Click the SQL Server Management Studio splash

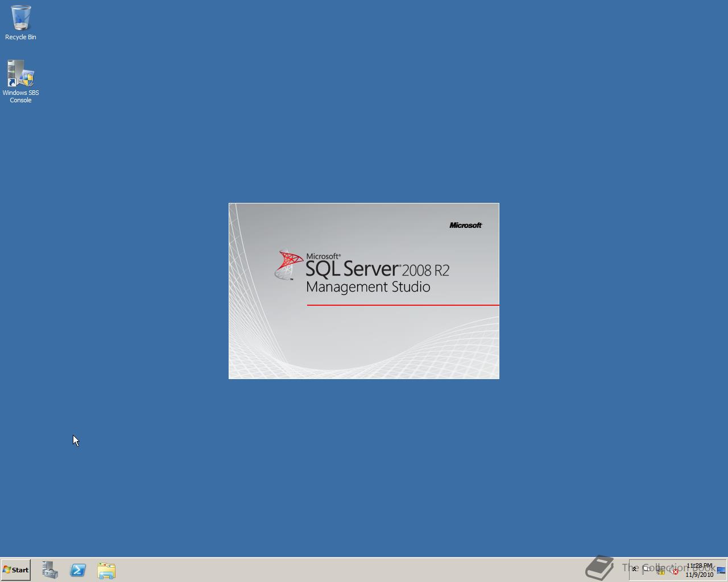click(x=364, y=291)
